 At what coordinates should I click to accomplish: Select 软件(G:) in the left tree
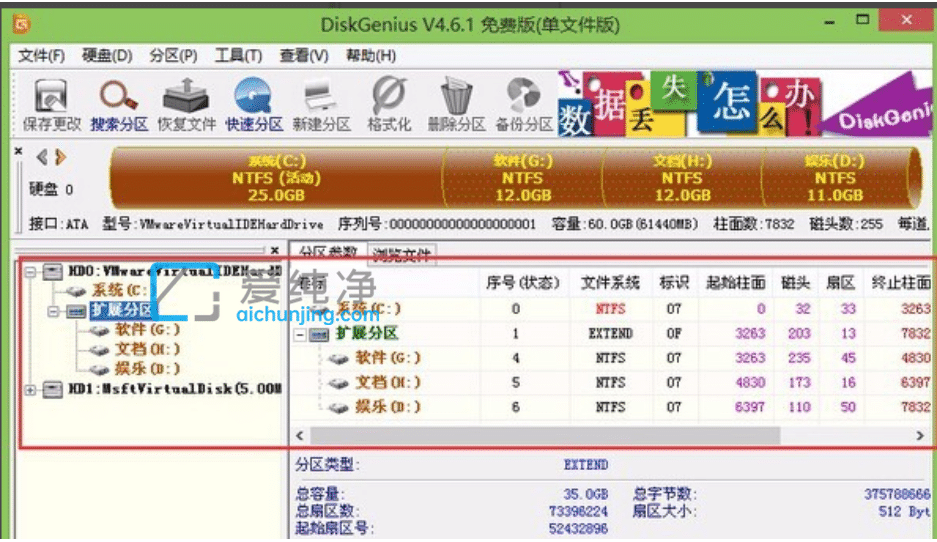tap(147, 329)
